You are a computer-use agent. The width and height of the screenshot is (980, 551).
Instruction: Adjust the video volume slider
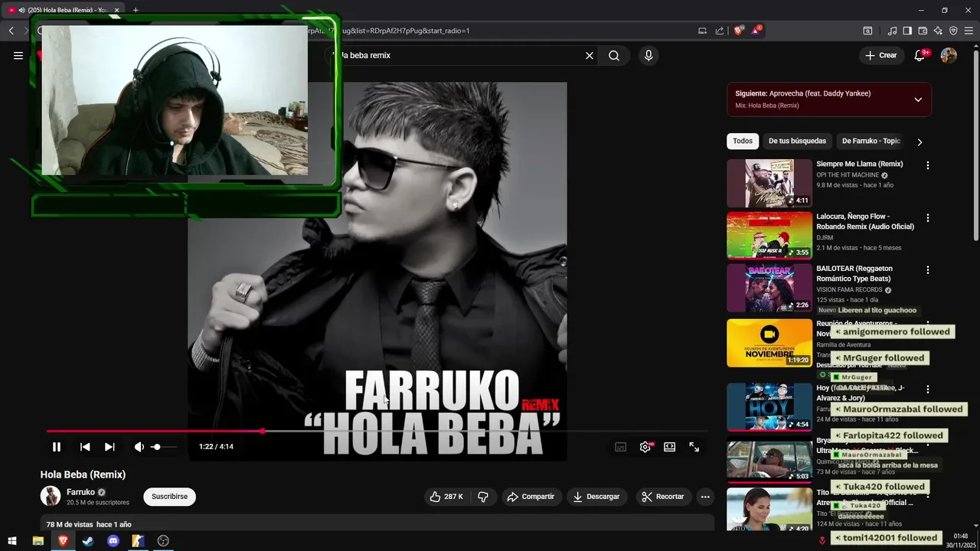tap(164, 447)
